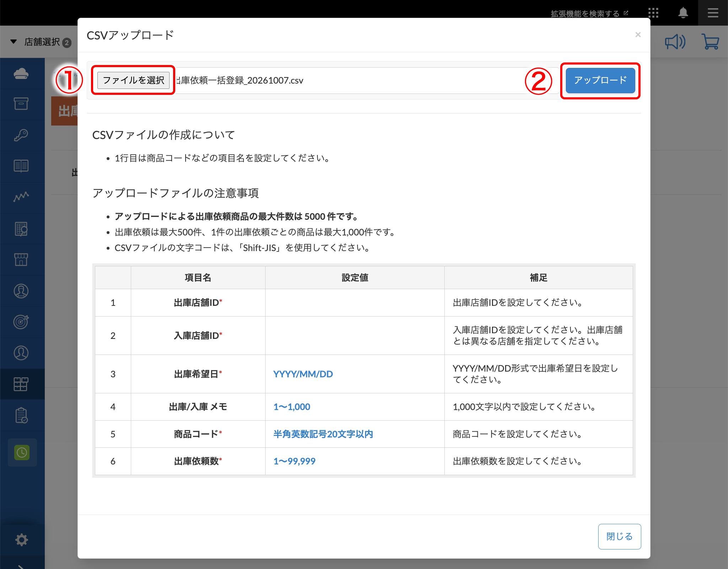This screenshot has width=728, height=569.
Task: Open the notification bell
Action: tap(683, 13)
